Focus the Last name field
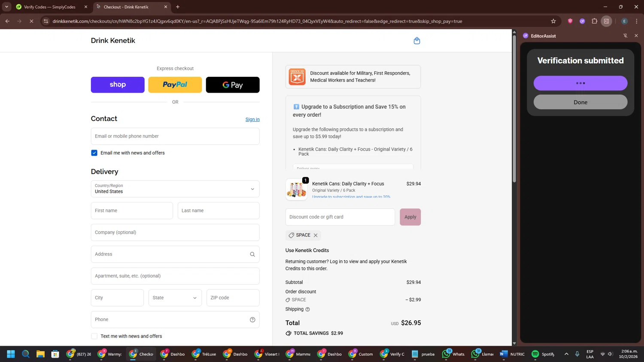The image size is (644, 362). click(219, 211)
